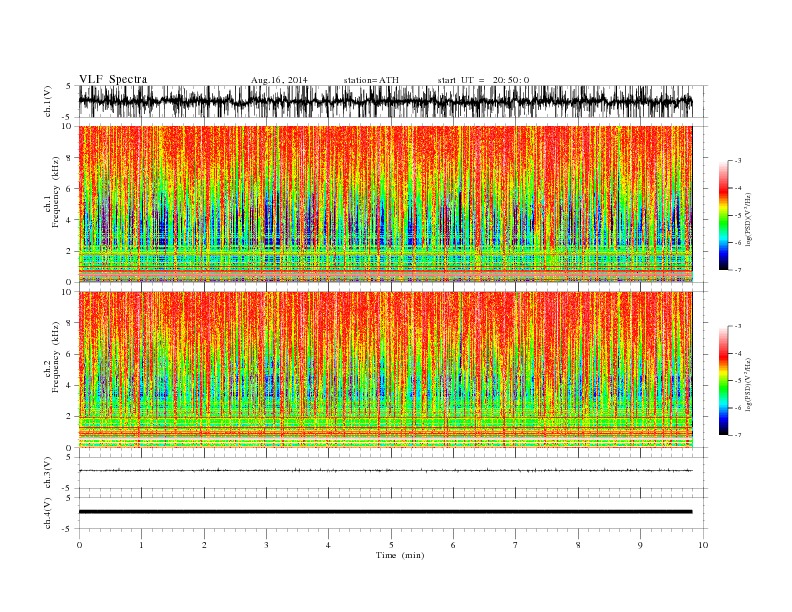The width and height of the screenshot is (792, 612).
Task: Click time axis tick label "6"
Action: [453, 545]
